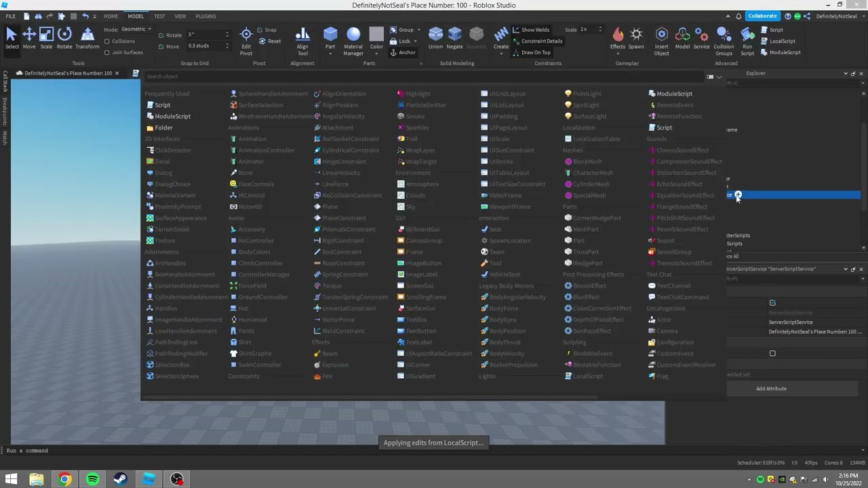Viewport: 868px width, 488px height.
Task: Open the Part Color picker swatch
Action: [x=376, y=35]
